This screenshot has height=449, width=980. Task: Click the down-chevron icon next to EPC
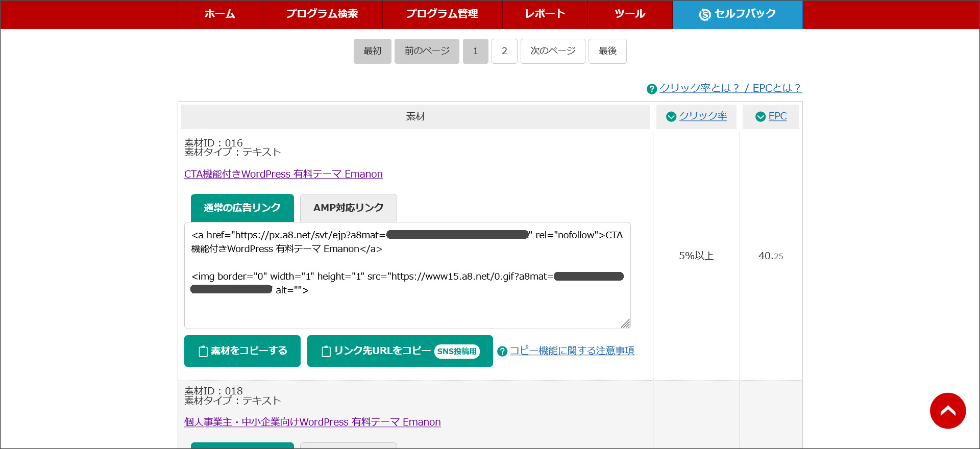761,117
